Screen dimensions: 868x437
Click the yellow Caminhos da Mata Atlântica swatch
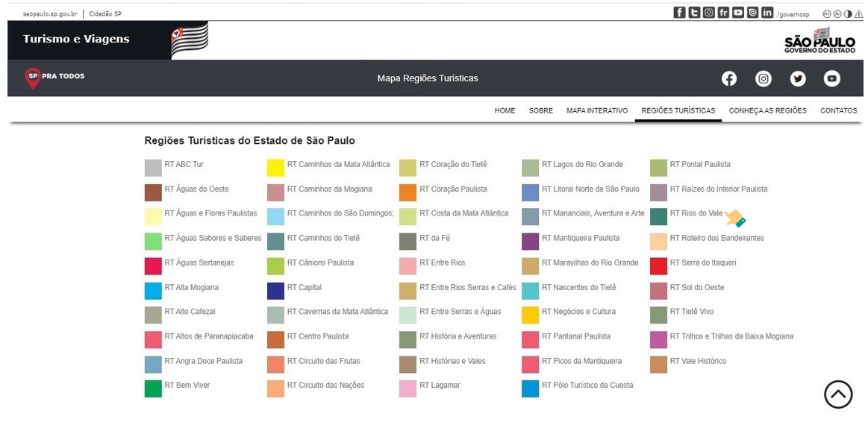tap(275, 168)
